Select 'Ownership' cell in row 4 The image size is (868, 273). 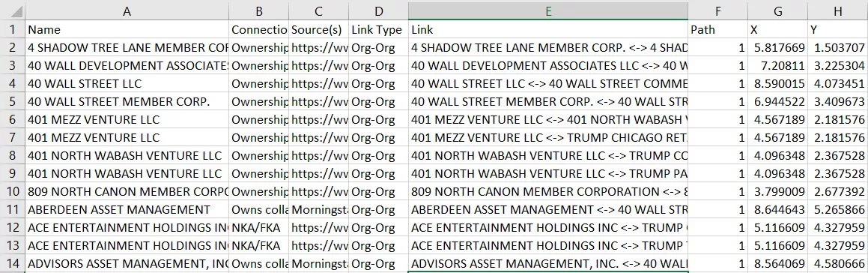pyautogui.click(x=259, y=84)
